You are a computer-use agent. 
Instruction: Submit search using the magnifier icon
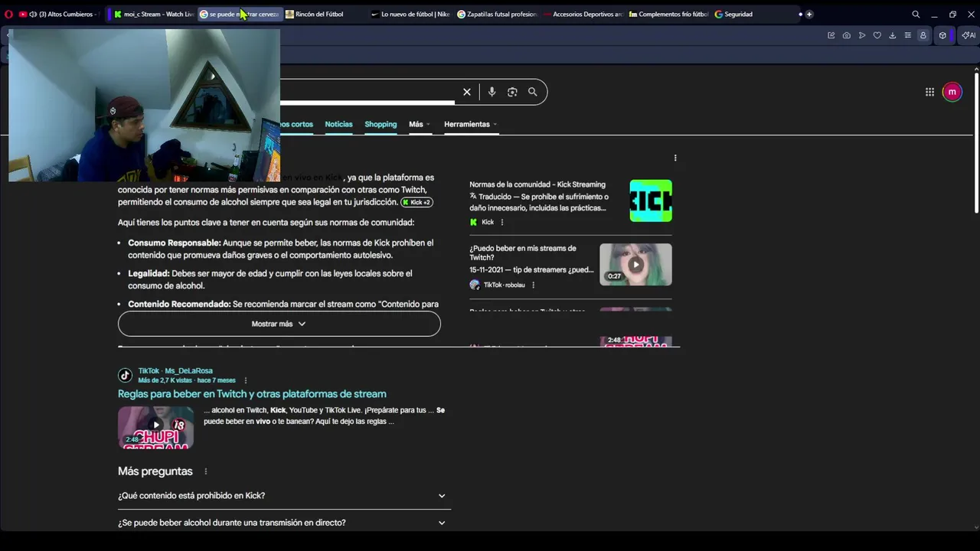(532, 92)
